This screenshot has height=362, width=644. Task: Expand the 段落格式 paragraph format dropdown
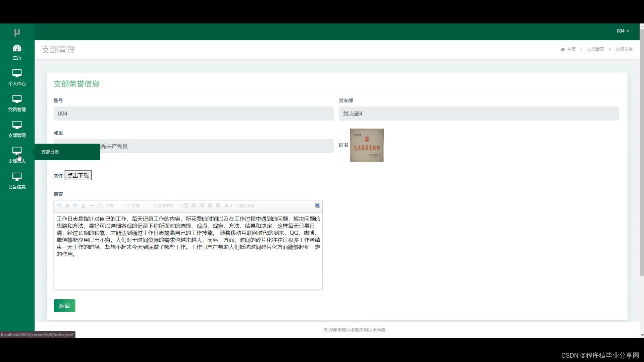tap(168, 205)
